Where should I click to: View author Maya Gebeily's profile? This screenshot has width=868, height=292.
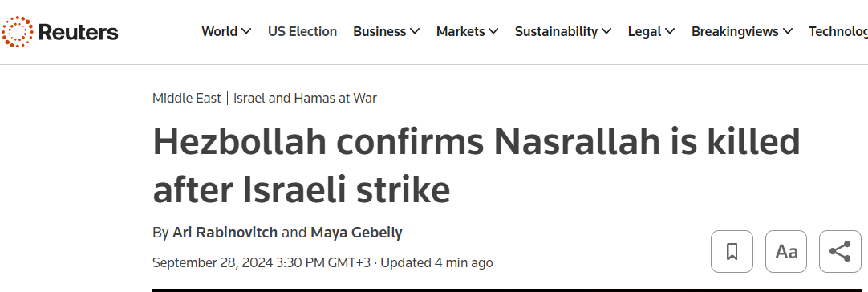[x=356, y=233]
